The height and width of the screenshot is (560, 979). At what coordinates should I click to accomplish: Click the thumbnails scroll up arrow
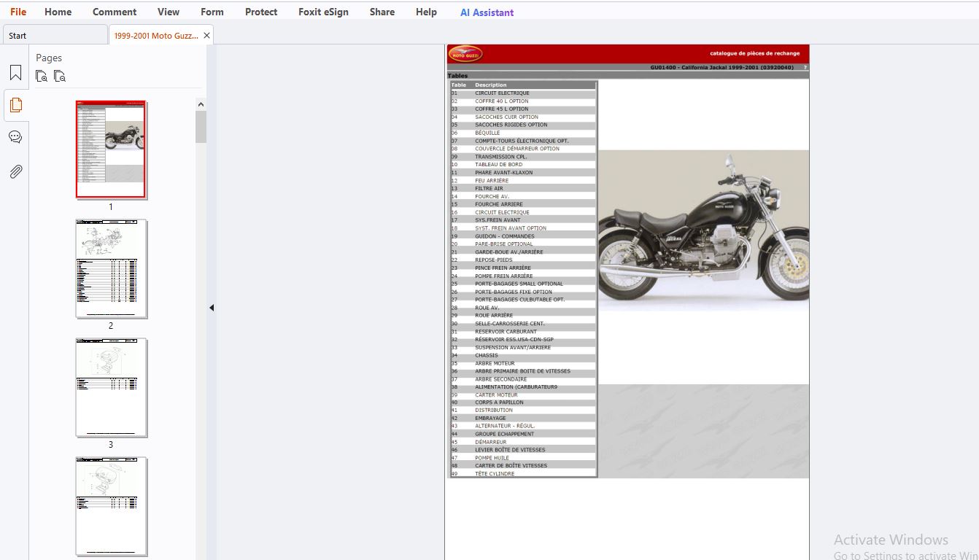tap(201, 104)
